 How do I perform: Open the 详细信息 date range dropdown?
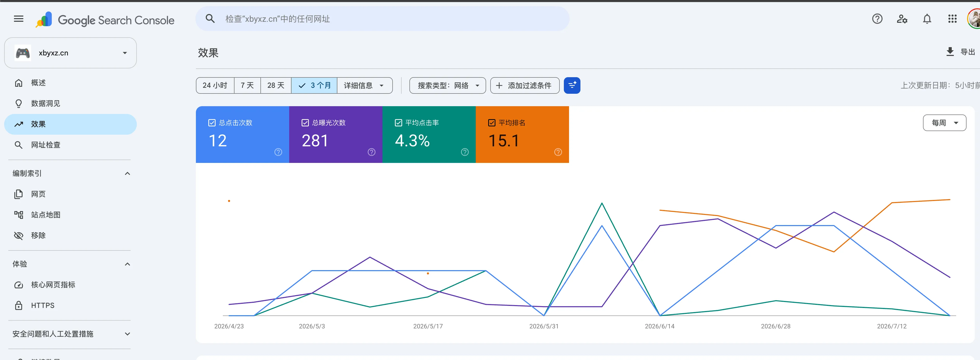365,85
